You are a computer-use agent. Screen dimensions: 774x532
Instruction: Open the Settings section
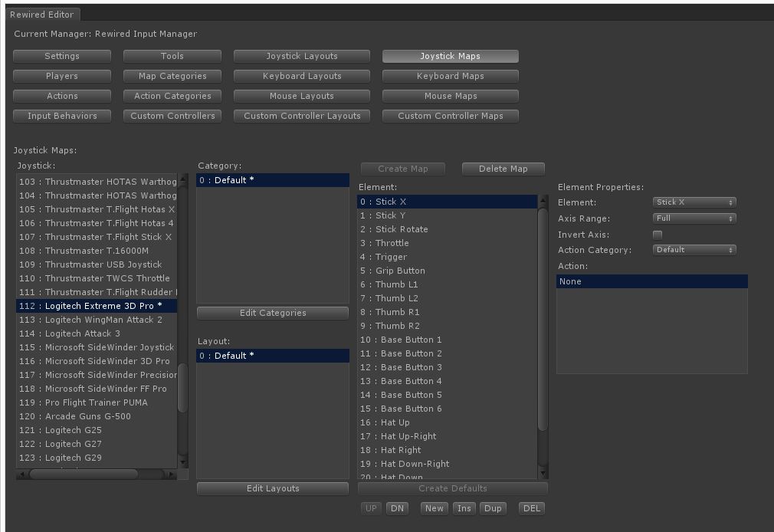[61, 55]
